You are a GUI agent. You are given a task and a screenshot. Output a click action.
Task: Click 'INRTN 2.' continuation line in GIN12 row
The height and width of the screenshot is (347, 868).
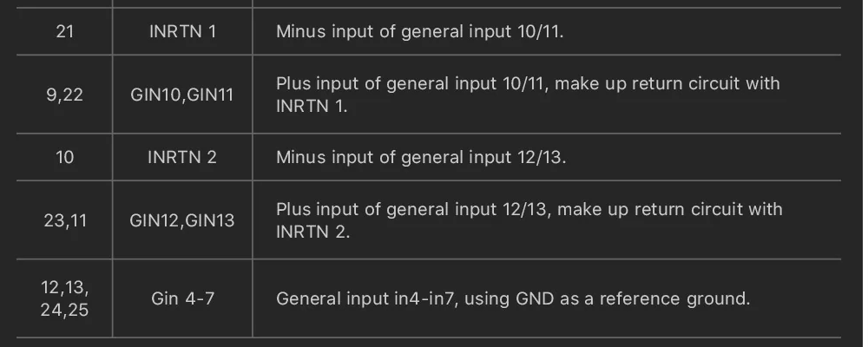(x=312, y=232)
